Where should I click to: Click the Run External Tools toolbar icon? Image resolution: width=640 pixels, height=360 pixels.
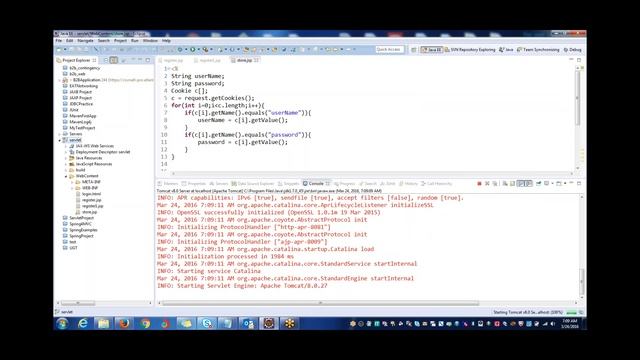[205, 50]
